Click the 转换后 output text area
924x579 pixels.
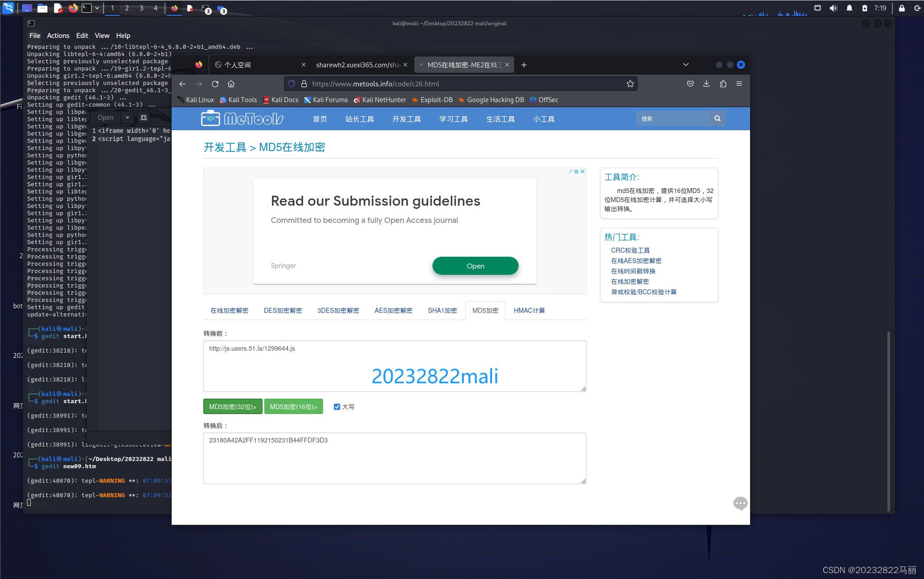(395, 458)
